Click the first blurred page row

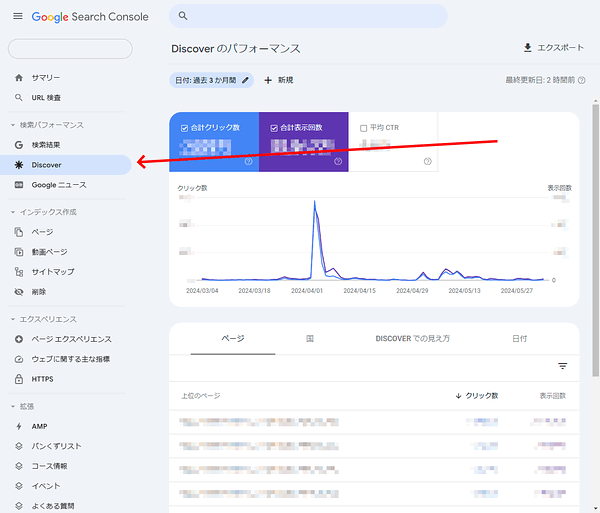(x=374, y=422)
